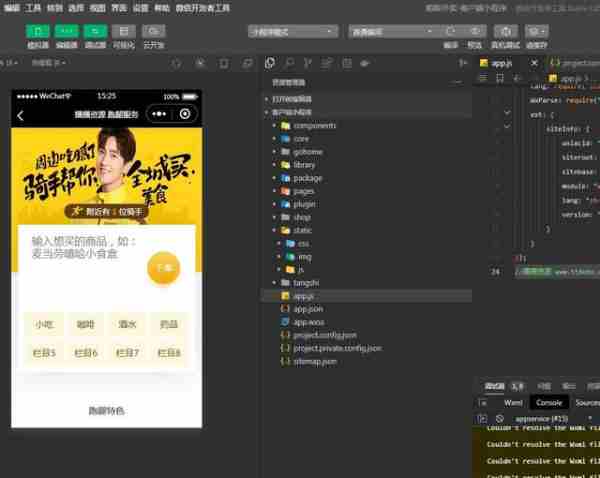Open the 小程序模式 mode dropdown
600x478 pixels.
pyautogui.click(x=290, y=31)
